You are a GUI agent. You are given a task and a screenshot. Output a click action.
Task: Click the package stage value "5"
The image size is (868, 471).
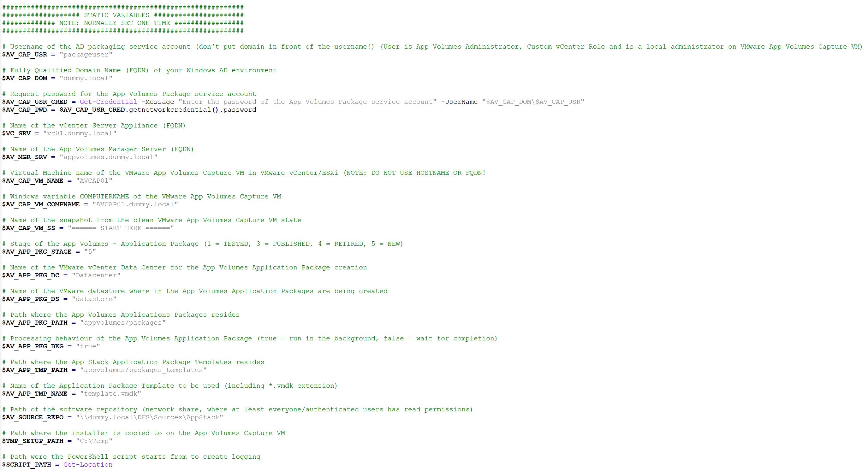(x=90, y=251)
